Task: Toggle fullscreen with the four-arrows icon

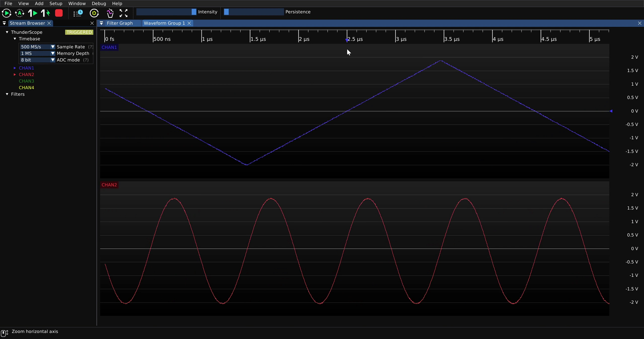Action: [x=124, y=13]
